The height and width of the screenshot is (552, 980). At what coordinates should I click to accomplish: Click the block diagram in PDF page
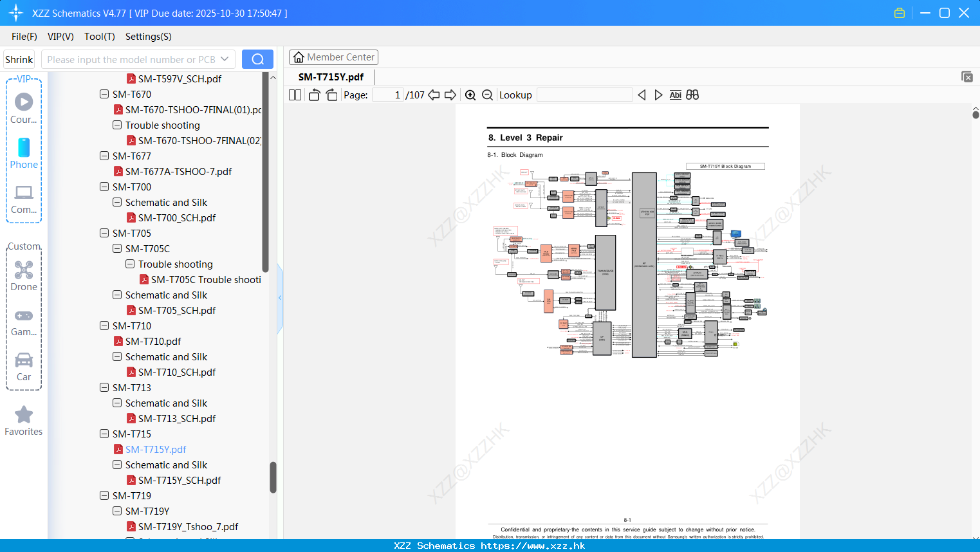[629, 264]
